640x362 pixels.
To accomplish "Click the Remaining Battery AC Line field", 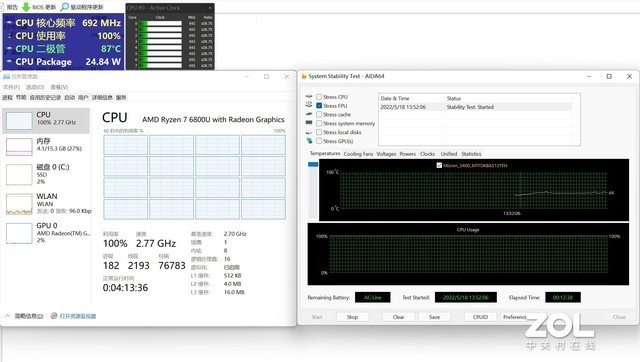I will [x=373, y=298].
